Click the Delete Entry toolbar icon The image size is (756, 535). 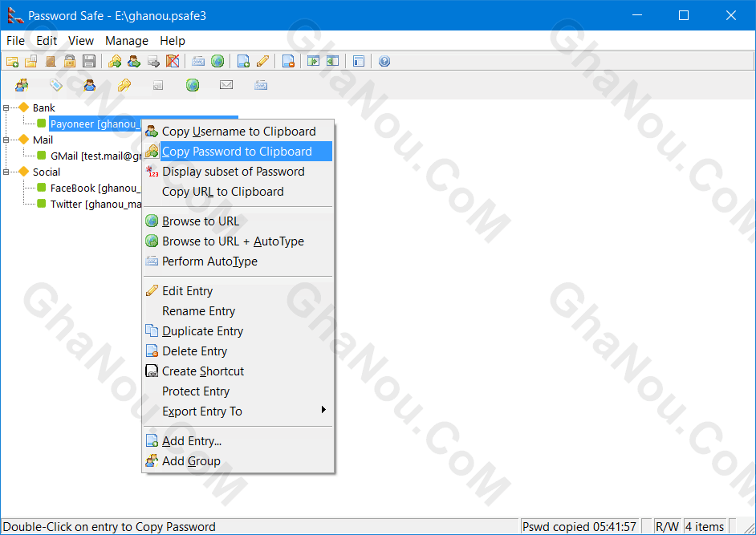[x=288, y=61]
